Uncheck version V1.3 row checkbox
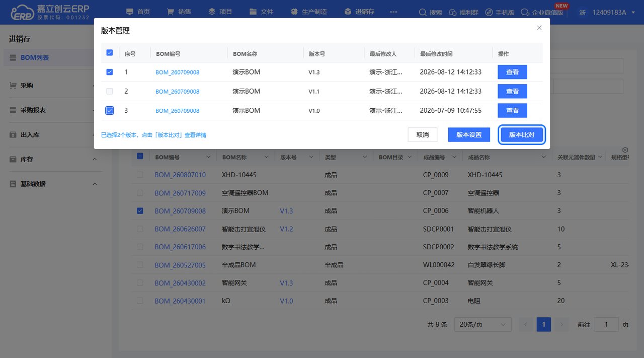Image resolution: width=644 pixels, height=358 pixels. point(110,72)
